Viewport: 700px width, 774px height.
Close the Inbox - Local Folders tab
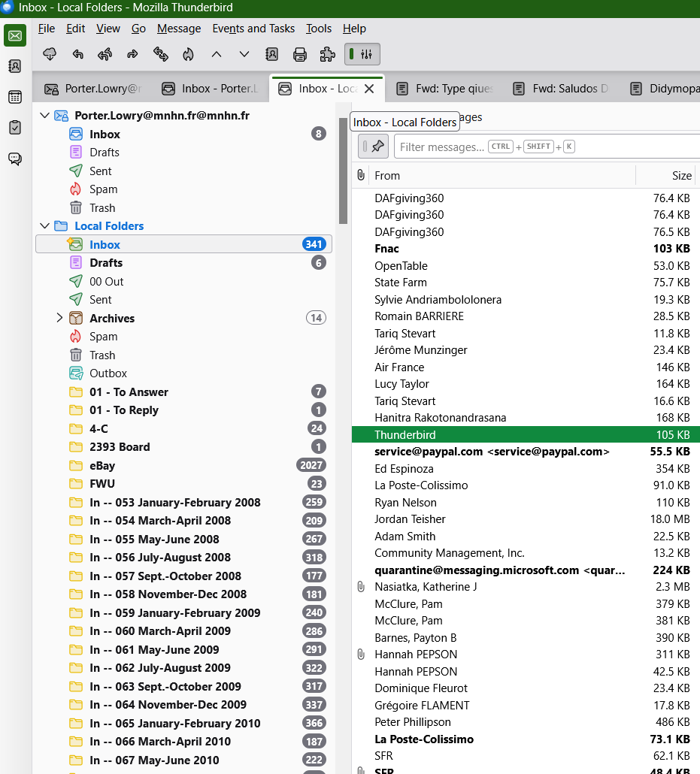[x=369, y=89]
